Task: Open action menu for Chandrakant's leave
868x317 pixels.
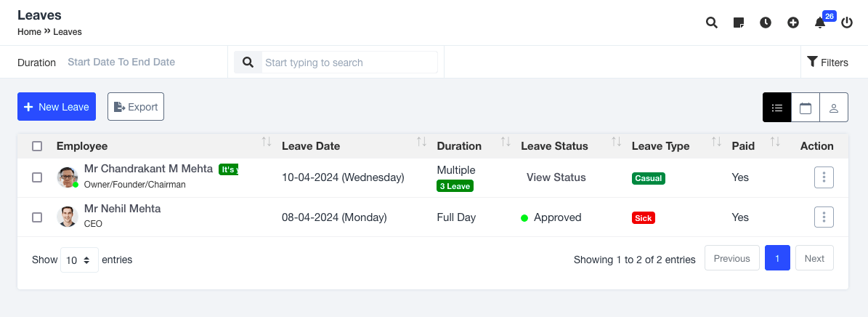Action: (823, 177)
